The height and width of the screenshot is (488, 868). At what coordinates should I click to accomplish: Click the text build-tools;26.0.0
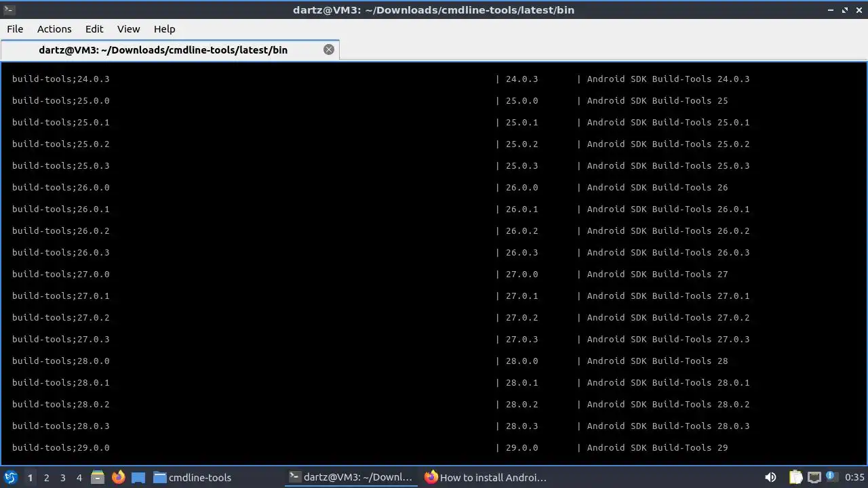tap(61, 188)
